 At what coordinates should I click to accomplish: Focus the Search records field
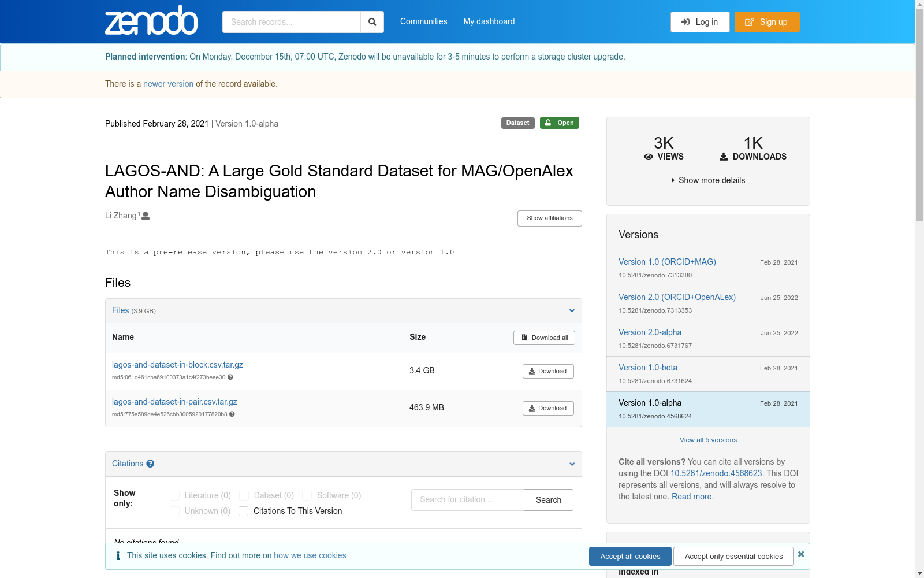click(291, 22)
